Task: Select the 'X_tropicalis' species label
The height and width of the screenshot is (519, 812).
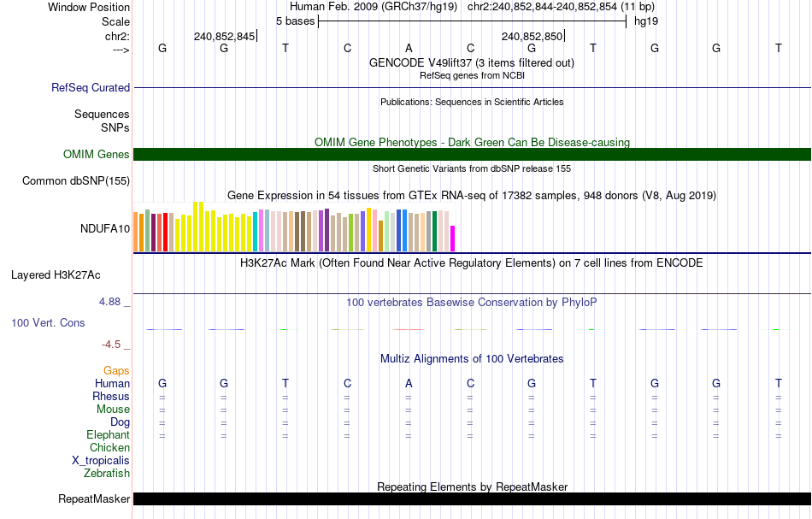Action: tap(101, 461)
